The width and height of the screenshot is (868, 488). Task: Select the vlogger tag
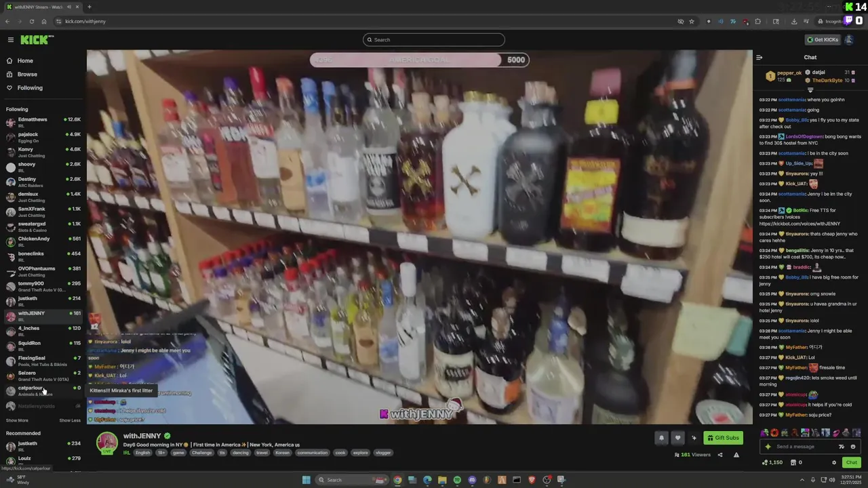click(383, 453)
